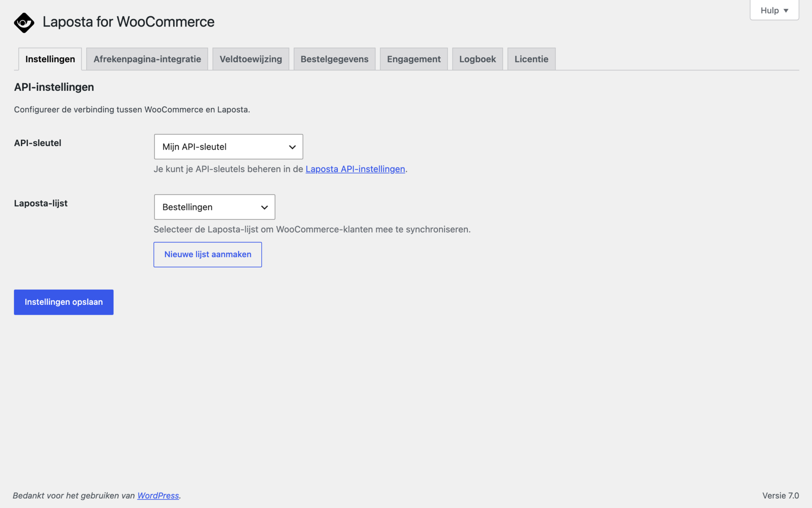Viewport: 812px width, 508px height.
Task: Open the WordPress footer link
Action: (x=158, y=496)
